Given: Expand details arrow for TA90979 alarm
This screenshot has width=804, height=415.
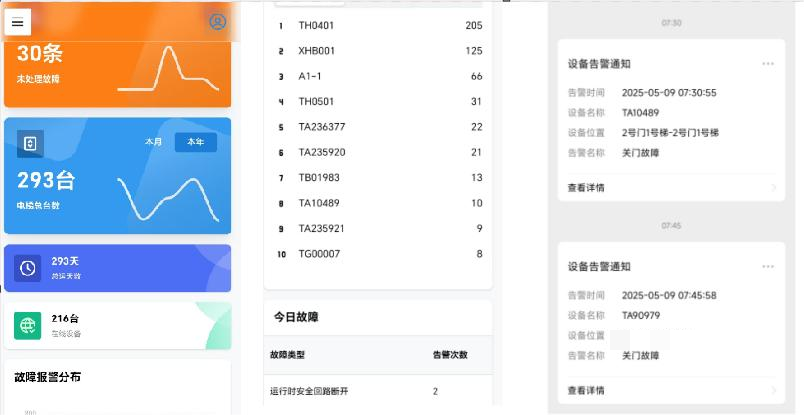Looking at the screenshot, I should pyautogui.click(x=774, y=390).
